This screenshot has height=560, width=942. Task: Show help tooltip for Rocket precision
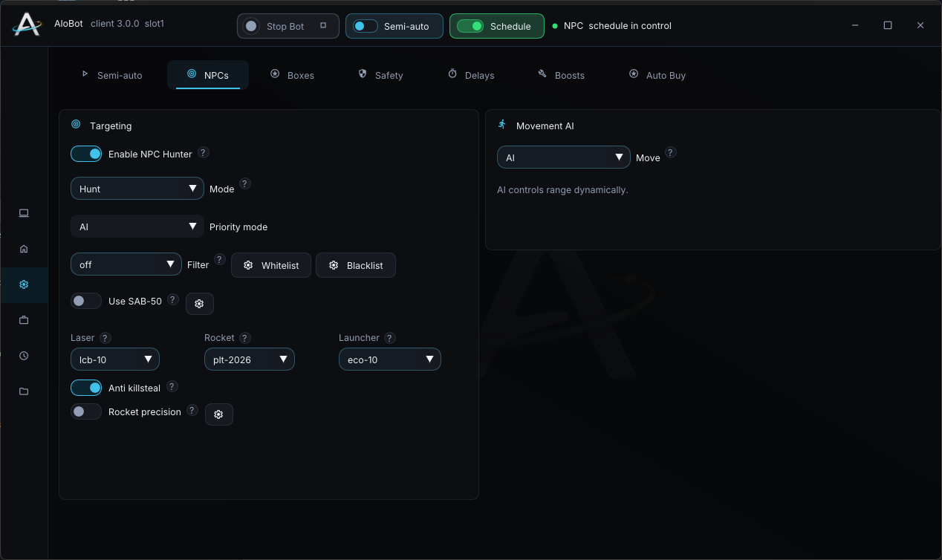point(192,410)
